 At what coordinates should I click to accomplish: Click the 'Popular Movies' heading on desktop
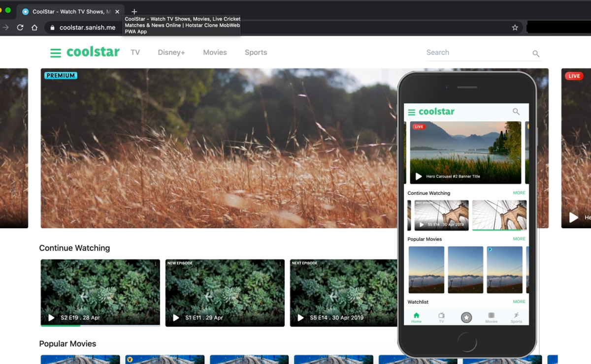(67, 343)
